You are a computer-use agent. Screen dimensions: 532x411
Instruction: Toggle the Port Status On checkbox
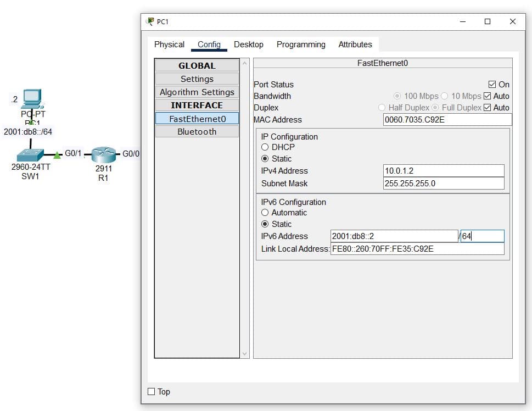(492, 85)
